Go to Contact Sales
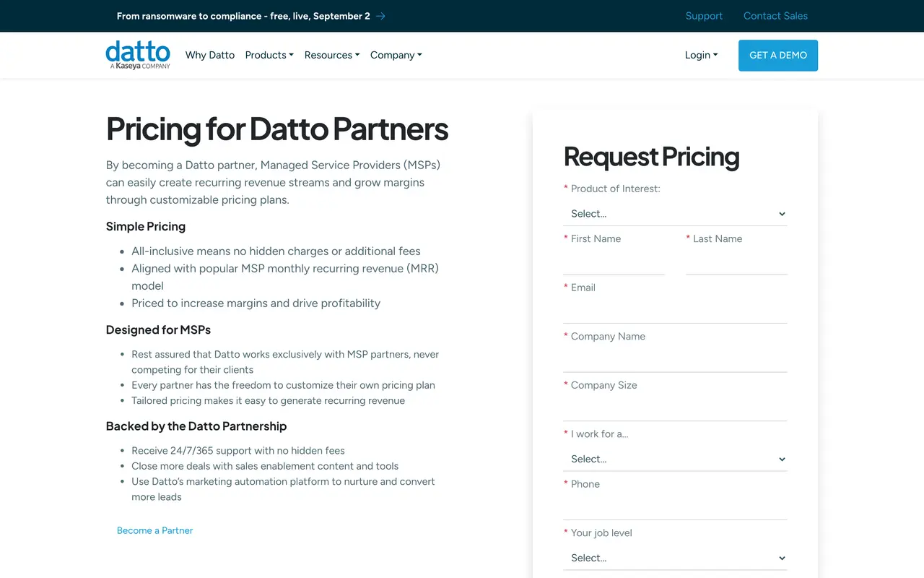The height and width of the screenshot is (578, 924). [775, 16]
